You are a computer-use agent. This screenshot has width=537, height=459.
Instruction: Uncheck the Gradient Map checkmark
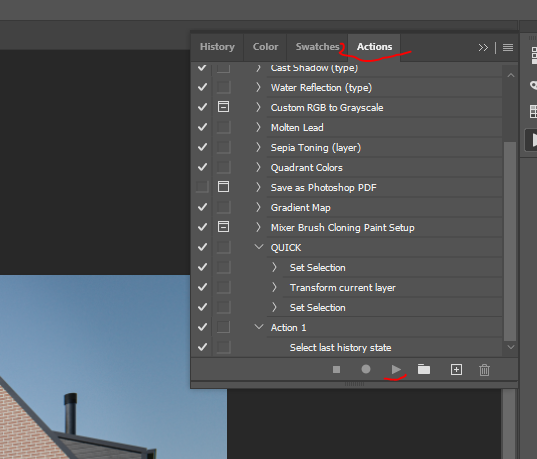pos(202,207)
